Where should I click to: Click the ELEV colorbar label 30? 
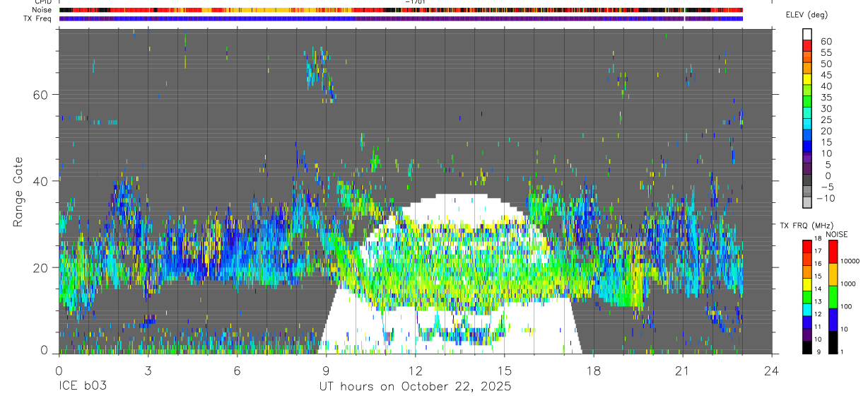pyautogui.click(x=826, y=108)
